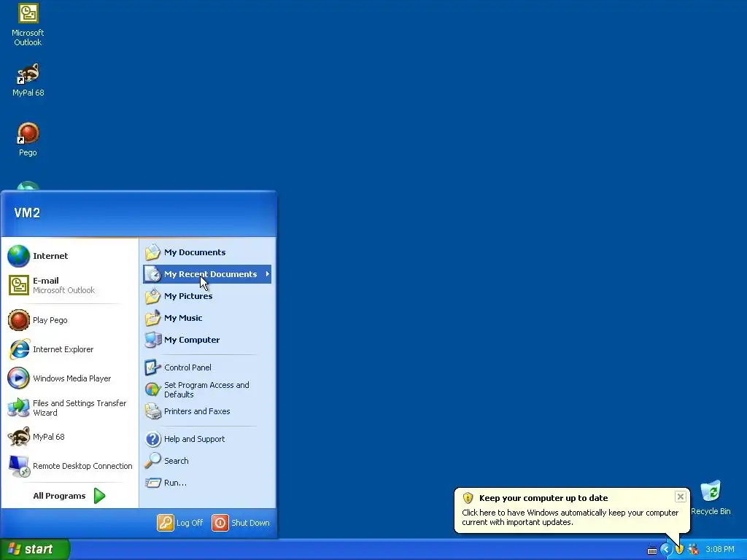
Task: Open the Run... dialog
Action: tap(207, 483)
